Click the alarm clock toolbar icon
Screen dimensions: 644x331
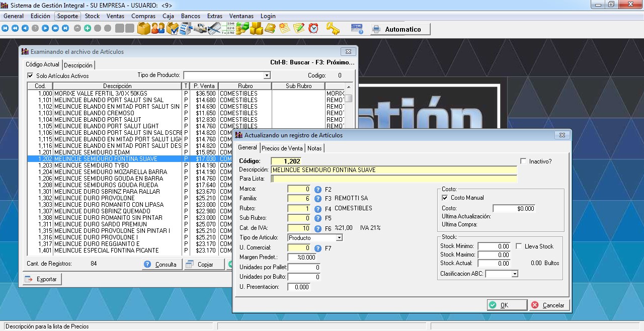(x=313, y=29)
